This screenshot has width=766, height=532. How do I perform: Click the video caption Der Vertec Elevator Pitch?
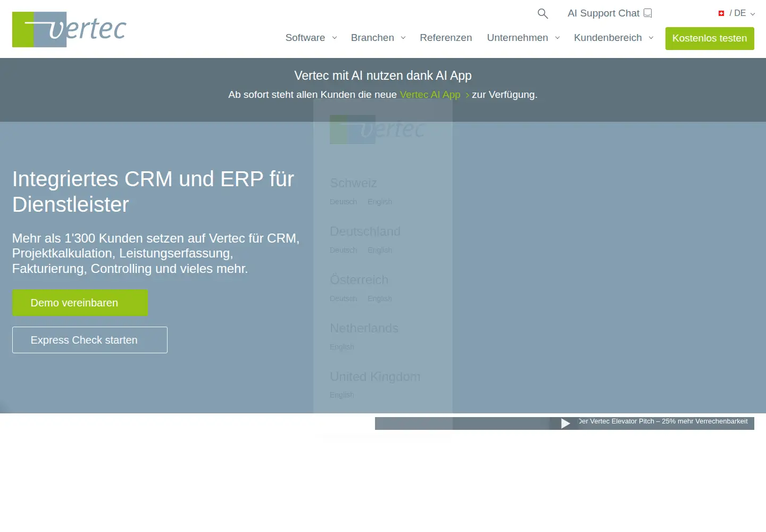[663, 421]
